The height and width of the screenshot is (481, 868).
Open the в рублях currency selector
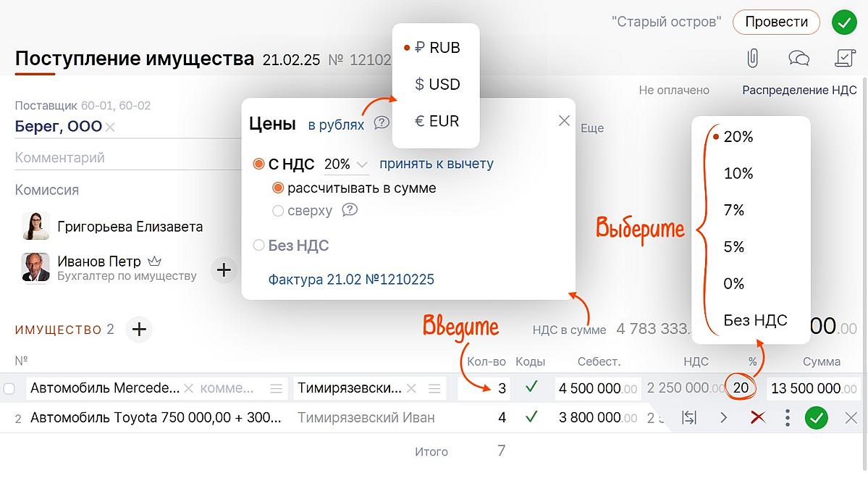[336, 125]
